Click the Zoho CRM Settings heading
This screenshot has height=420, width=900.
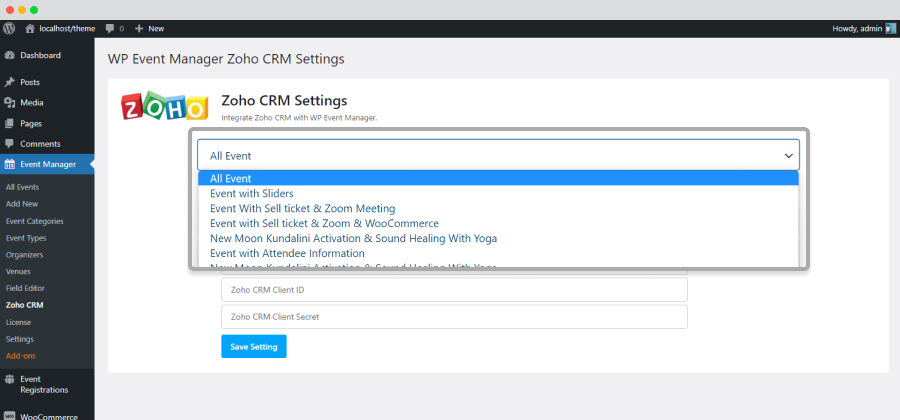(x=284, y=100)
